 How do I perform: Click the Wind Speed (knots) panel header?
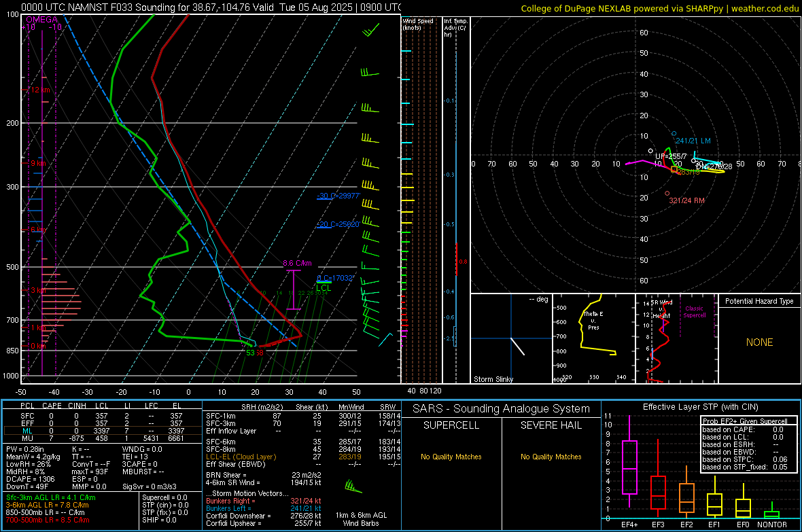(x=418, y=24)
